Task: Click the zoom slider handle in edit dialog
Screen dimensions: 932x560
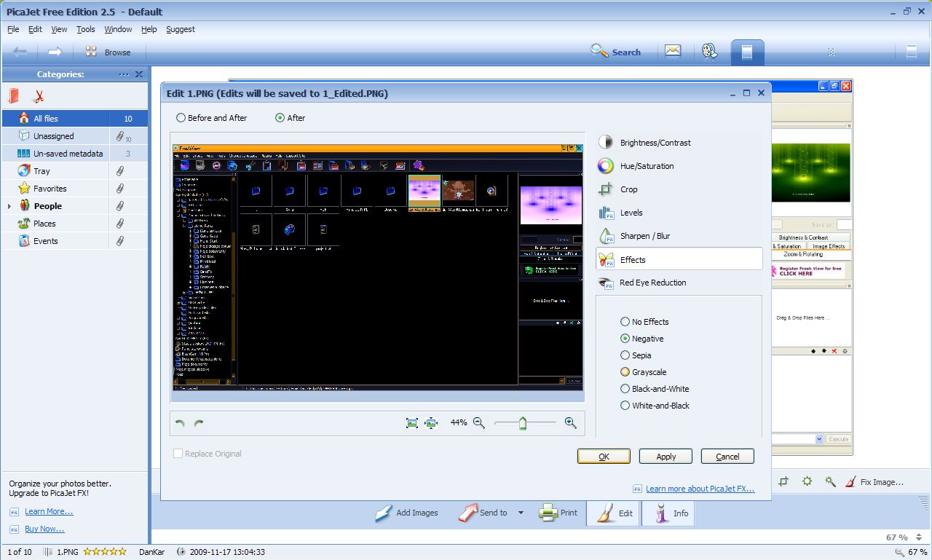Action: click(523, 422)
